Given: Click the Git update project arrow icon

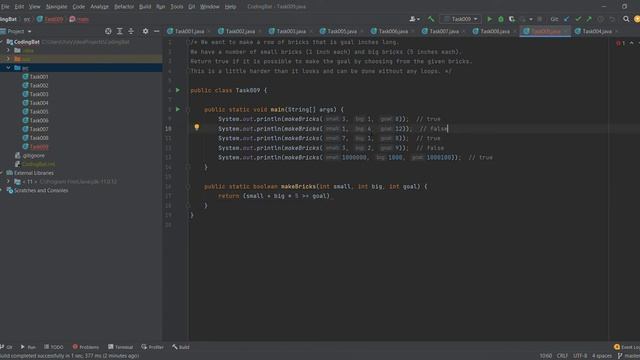Looking at the screenshot, I should pos(567,19).
